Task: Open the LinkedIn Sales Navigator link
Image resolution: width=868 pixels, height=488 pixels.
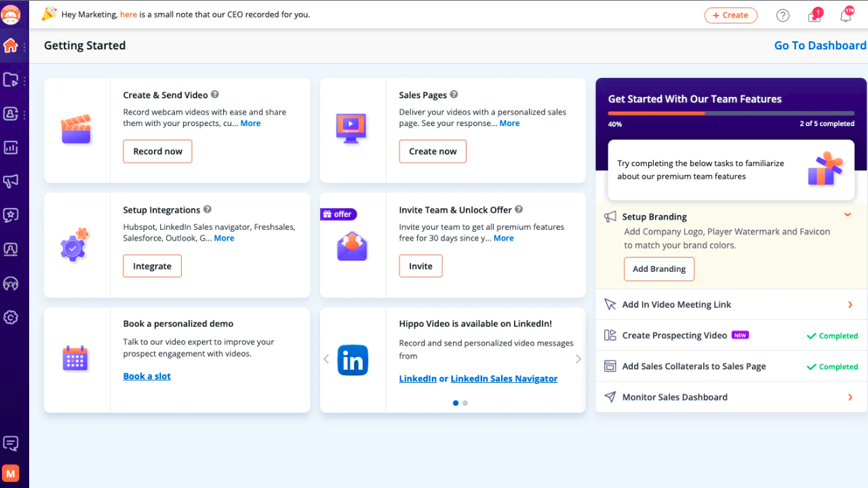Action: (504, 379)
